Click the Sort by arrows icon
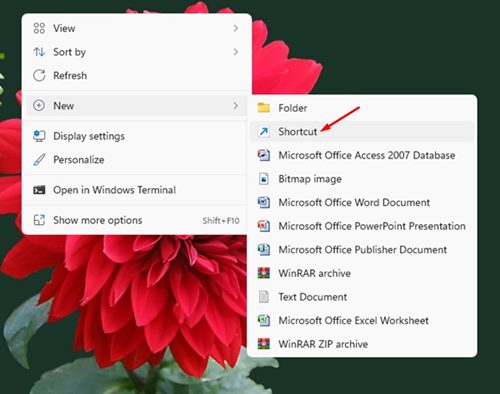500x394 pixels. pyautogui.click(x=39, y=52)
